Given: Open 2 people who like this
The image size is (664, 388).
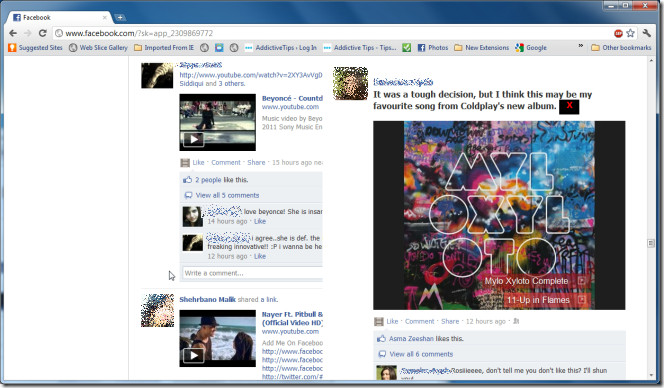Looking at the screenshot, I should point(208,180).
